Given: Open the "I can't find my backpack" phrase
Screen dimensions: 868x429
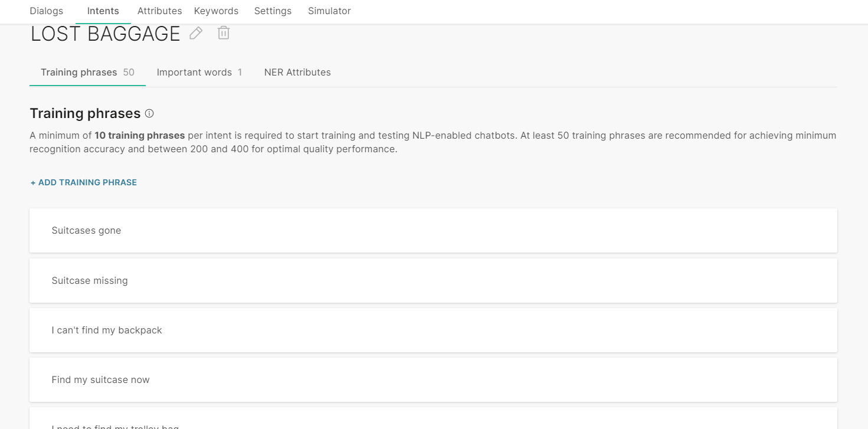Looking at the screenshot, I should [x=107, y=330].
